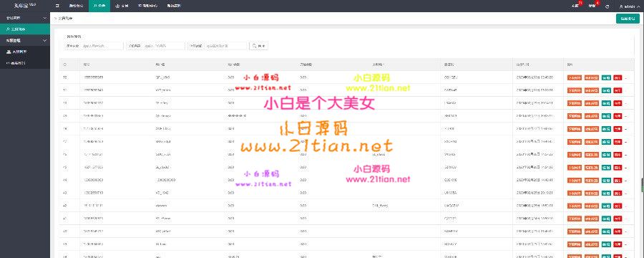
Task: Focus the first search filter input field
Action: click(102, 46)
